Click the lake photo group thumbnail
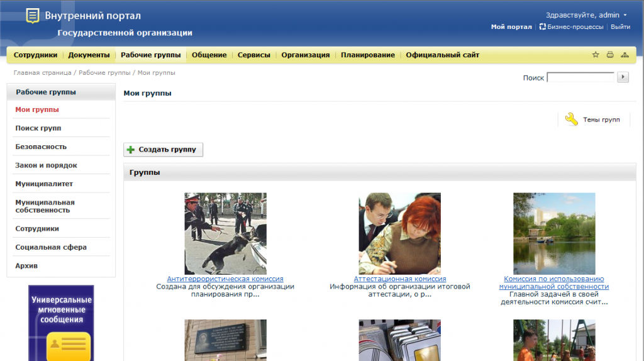Image resolution: width=644 pixels, height=361 pixels. click(x=554, y=233)
